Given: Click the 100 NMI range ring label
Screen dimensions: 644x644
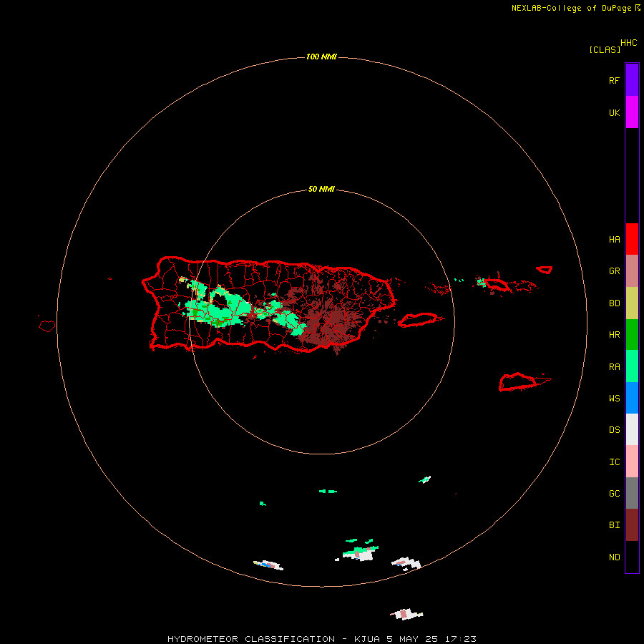Looking at the screenshot, I should click(x=321, y=57).
